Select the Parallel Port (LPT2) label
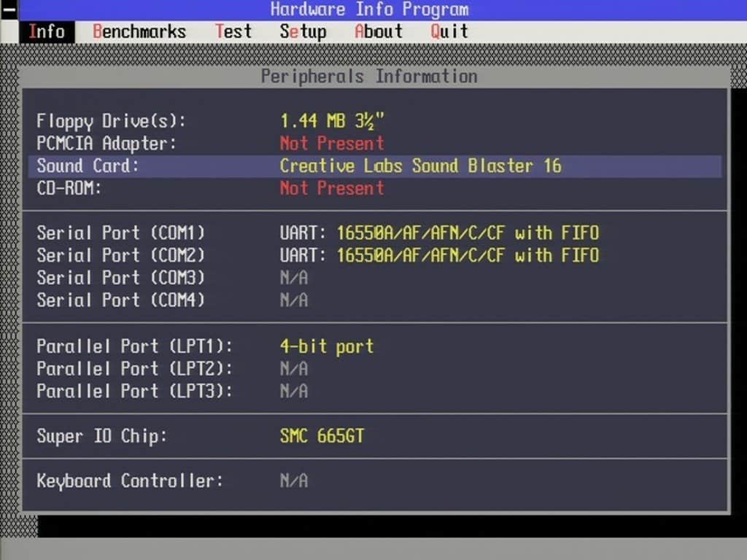 tap(135, 368)
